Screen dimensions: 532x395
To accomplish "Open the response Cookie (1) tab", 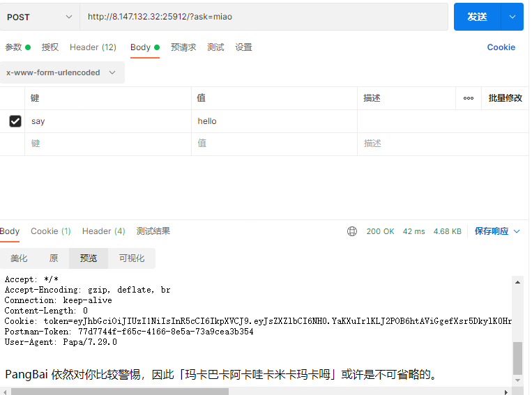I will coord(50,231).
